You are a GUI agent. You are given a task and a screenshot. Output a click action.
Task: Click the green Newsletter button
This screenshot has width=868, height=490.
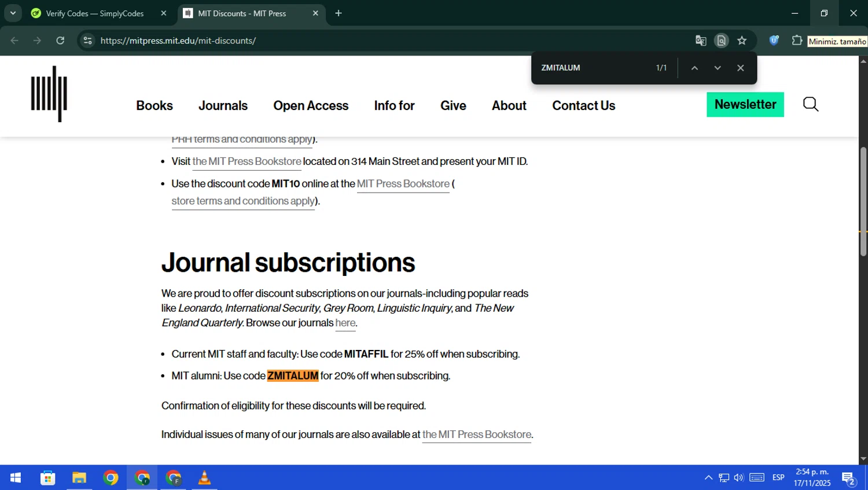pyautogui.click(x=745, y=105)
